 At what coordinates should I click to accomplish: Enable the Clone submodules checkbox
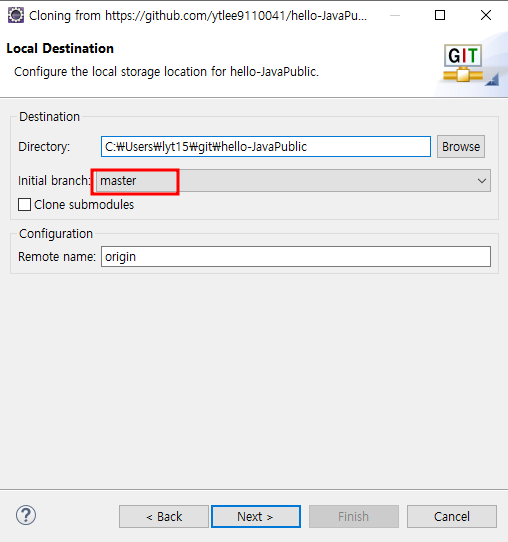[x=25, y=205]
